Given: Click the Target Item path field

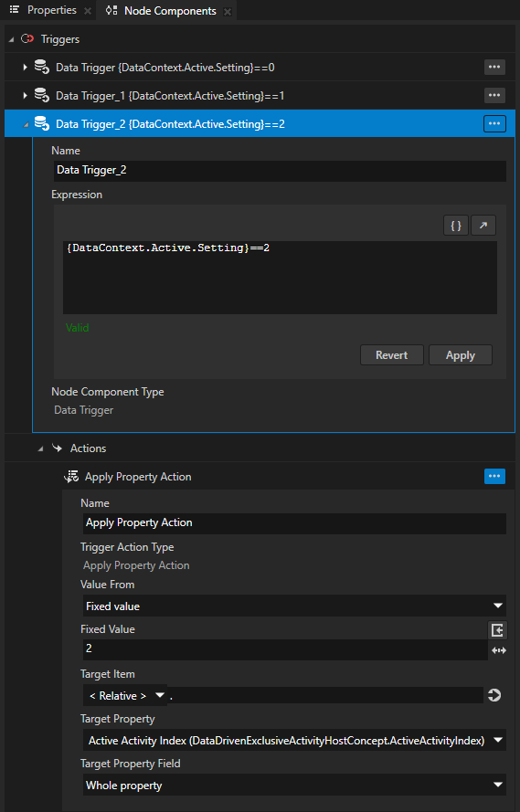Looking at the screenshot, I should (325, 695).
